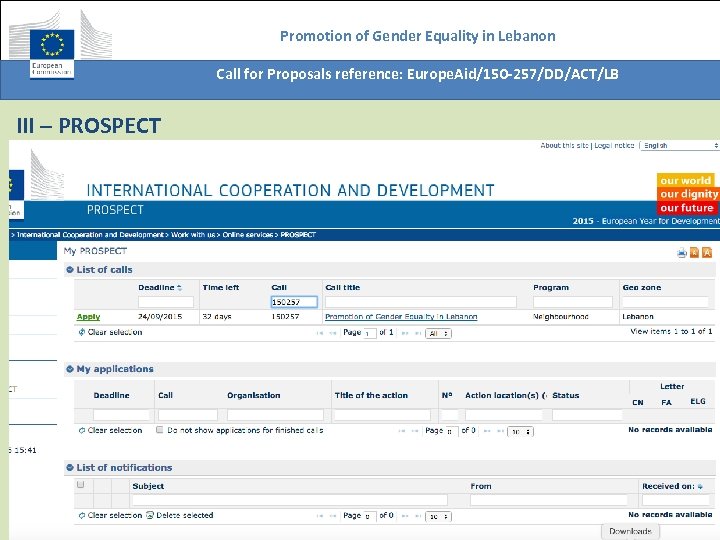
Task: Click the Title of the action filter field
Action: click(382, 415)
